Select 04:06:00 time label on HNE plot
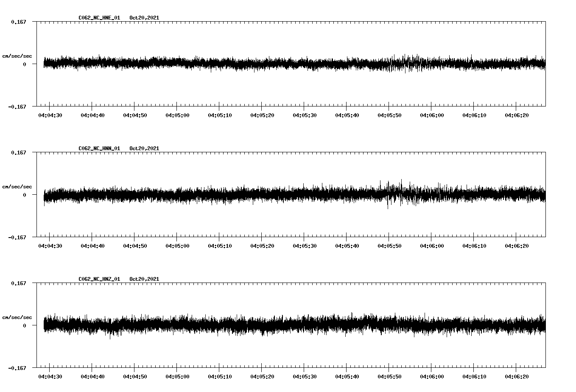 tap(432, 115)
